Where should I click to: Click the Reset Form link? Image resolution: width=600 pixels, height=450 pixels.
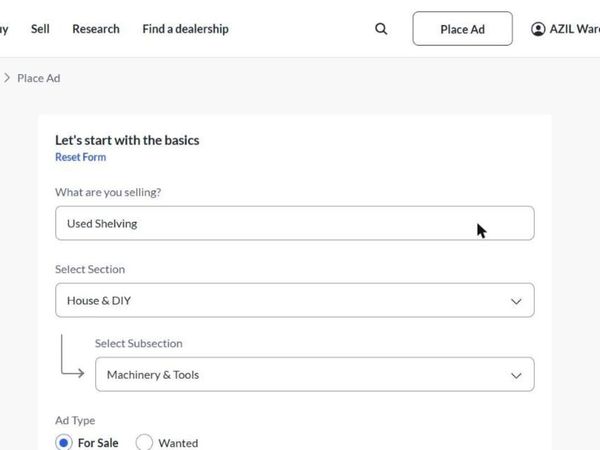point(81,157)
